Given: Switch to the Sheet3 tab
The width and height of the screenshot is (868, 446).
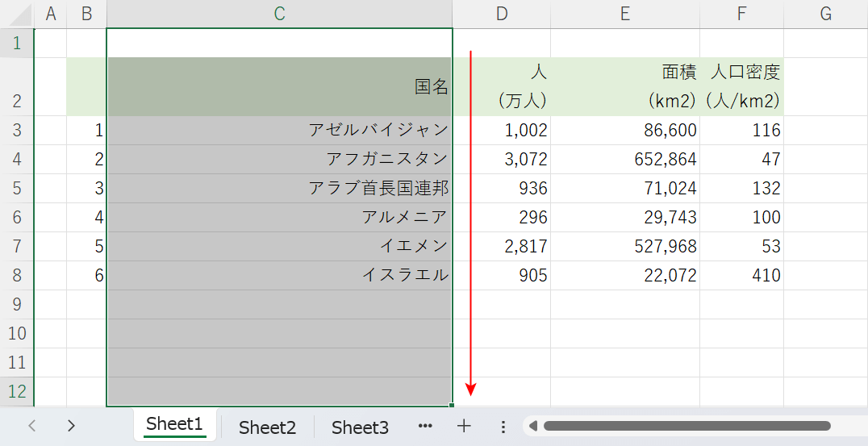Looking at the screenshot, I should [360, 427].
